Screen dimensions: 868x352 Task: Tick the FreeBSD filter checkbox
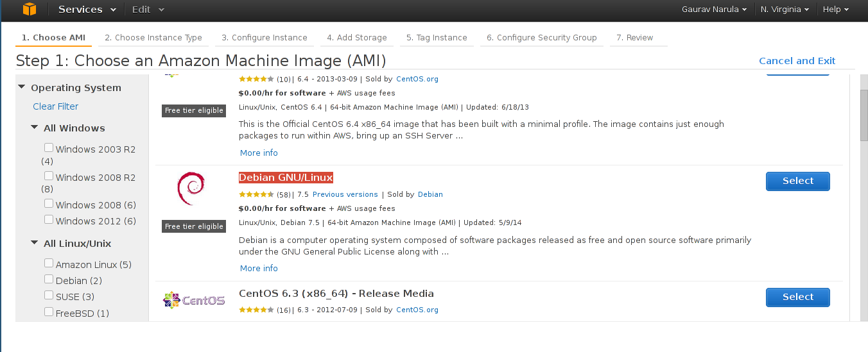(49, 312)
